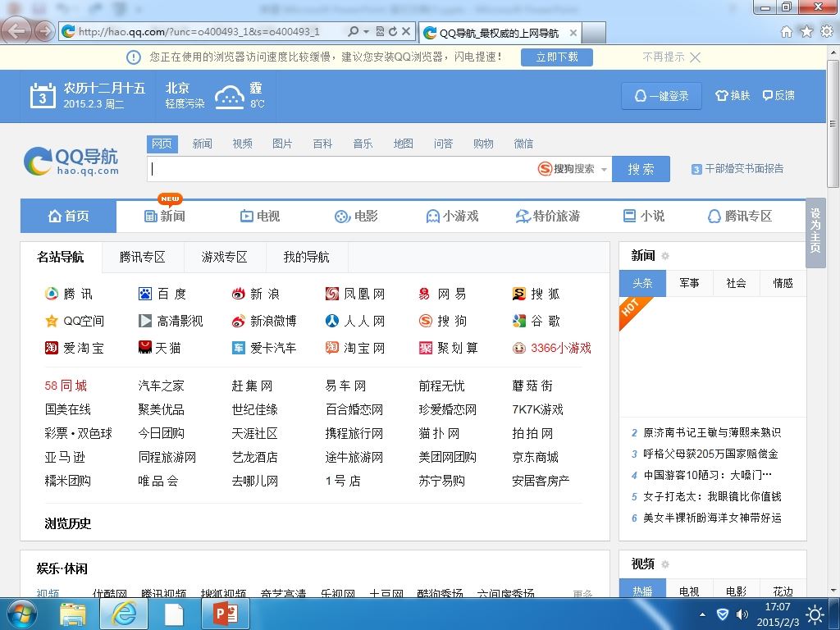The image size is (840, 630).
Task: Open 新浪 site link
Action: coord(256,294)
